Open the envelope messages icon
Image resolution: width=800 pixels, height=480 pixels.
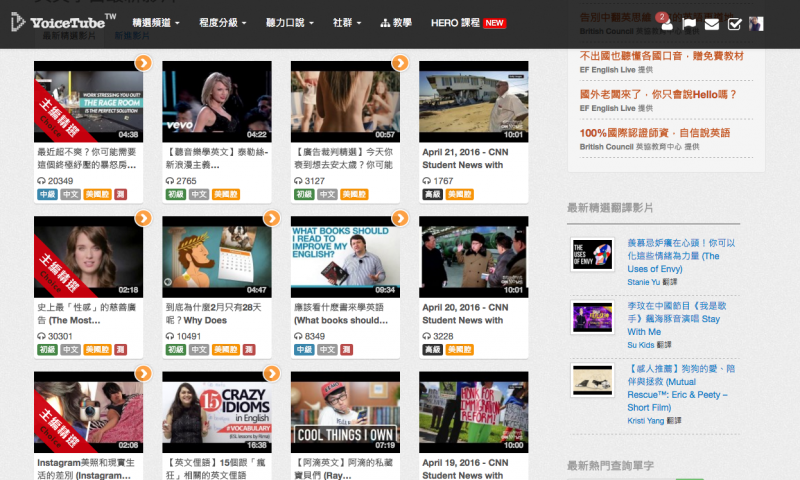click(x=712, y=23)
